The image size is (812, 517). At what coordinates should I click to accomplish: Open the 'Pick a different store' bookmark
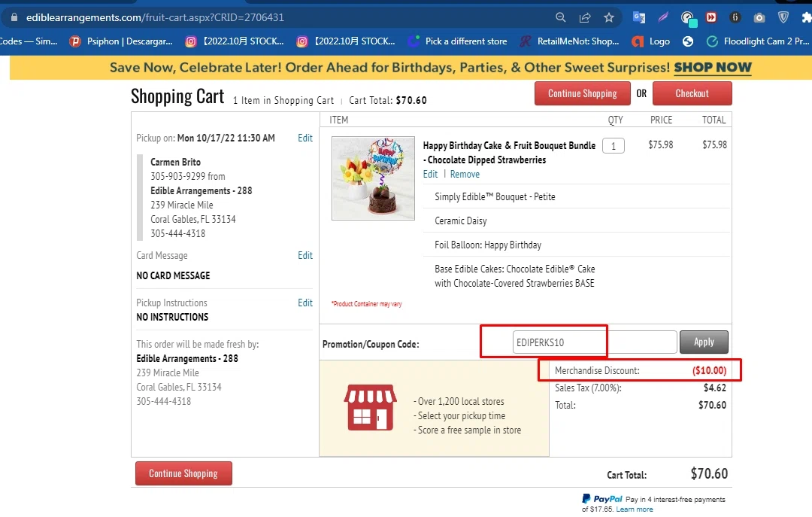[457, 41]
